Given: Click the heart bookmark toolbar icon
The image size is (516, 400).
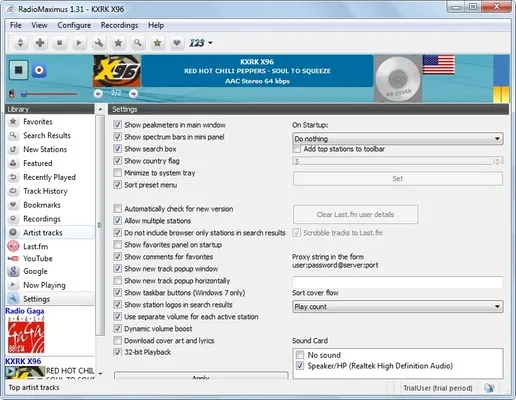Looking at the screenshot, I should click(177, 43).
